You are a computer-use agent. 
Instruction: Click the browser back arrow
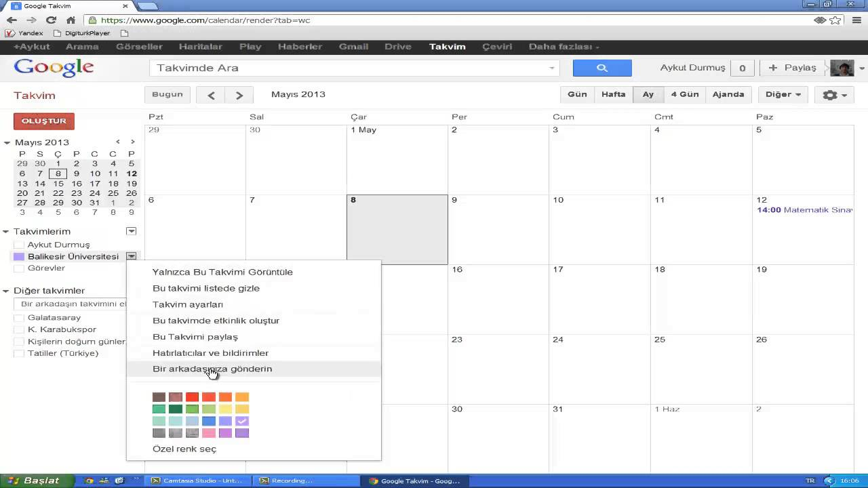[12, 20]
